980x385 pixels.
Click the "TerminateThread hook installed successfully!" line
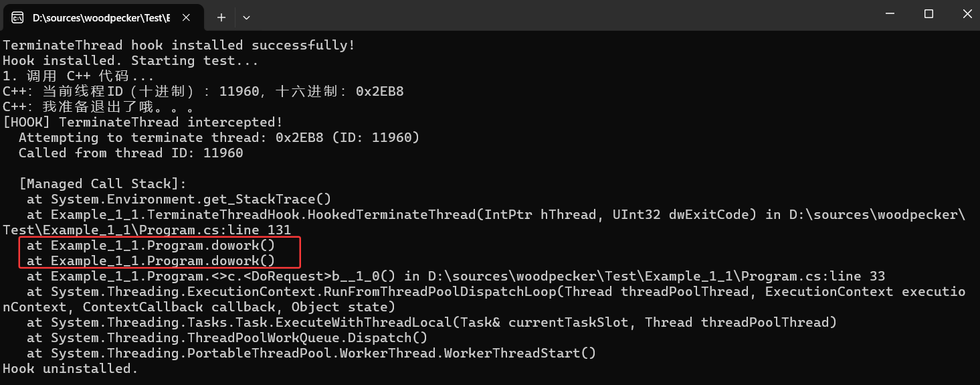click(x=179, y=46)
